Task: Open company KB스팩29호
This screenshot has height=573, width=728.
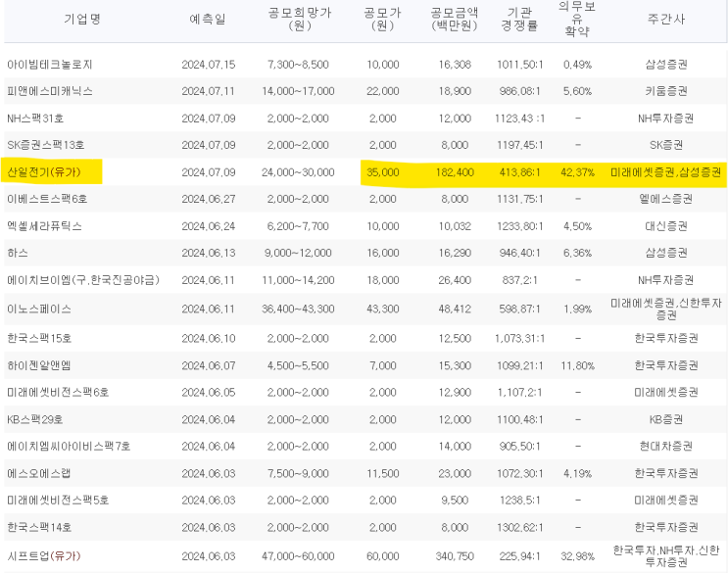Action: (x=35, y=419)
